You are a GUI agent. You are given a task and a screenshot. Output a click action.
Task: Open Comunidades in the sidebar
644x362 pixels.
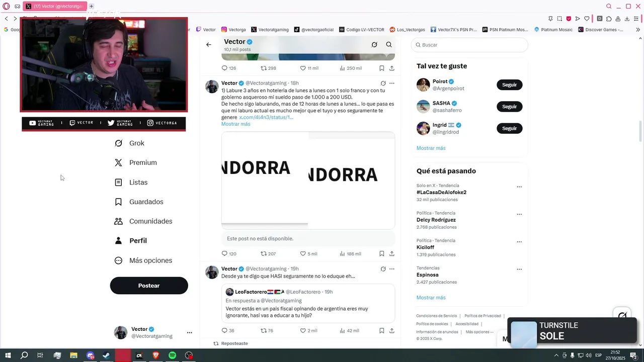tap(144, 221)
